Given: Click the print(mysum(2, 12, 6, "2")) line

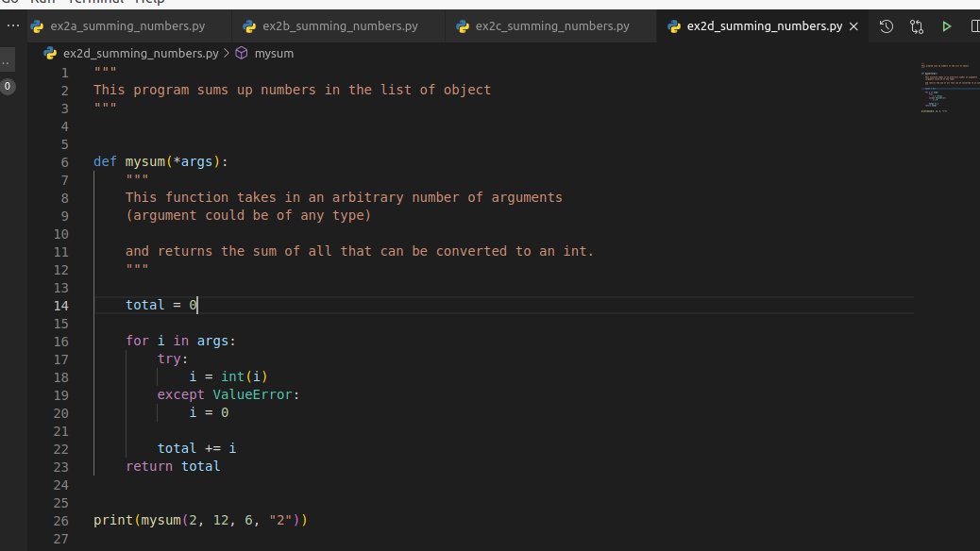Looking at the screenshot, I should point(200,521).
